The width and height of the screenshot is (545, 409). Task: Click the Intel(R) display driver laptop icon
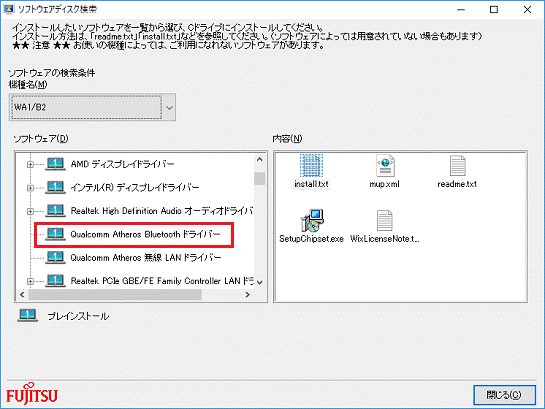click(56, 187)
